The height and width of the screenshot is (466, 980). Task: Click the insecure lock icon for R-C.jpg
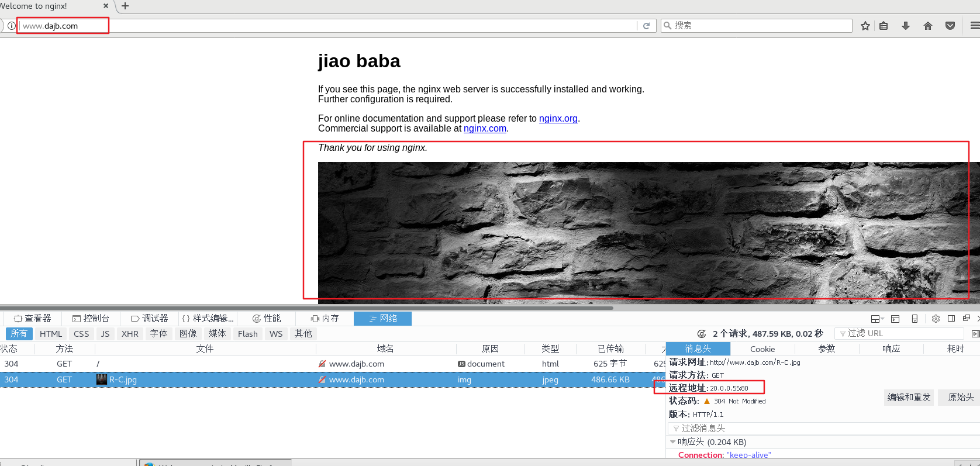pos(322,379)
